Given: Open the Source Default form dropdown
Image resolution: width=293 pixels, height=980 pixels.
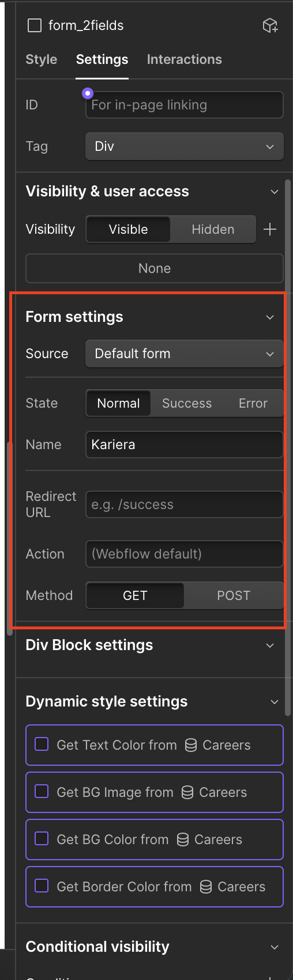Looking at the screenshot, I should [185, 354].
